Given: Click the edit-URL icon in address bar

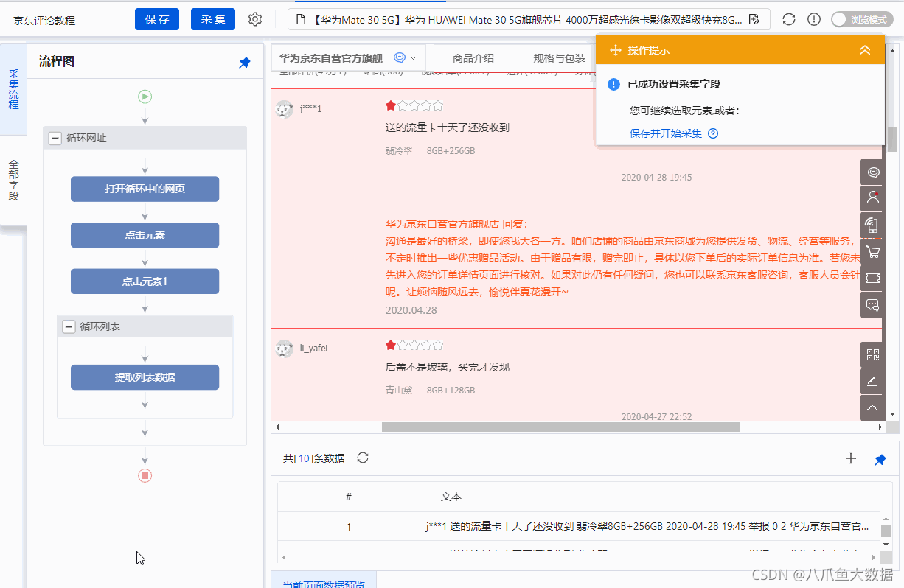Looking at the screenshot, I should click(754, 20).
